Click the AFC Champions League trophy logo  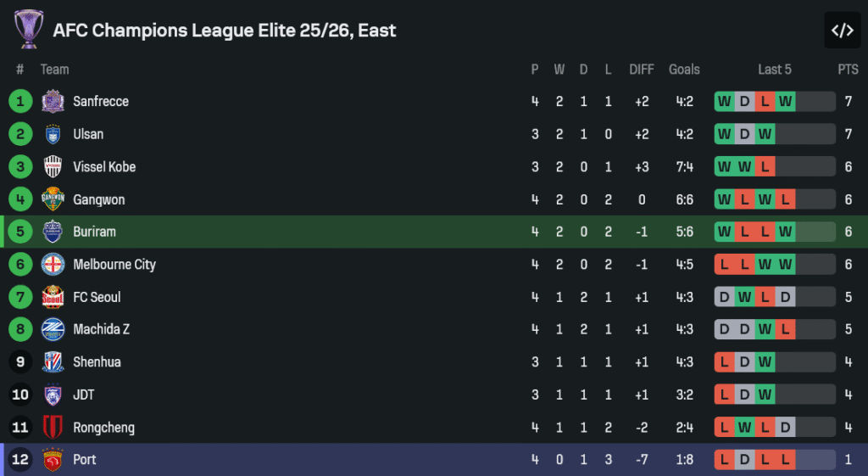[29, 29]
